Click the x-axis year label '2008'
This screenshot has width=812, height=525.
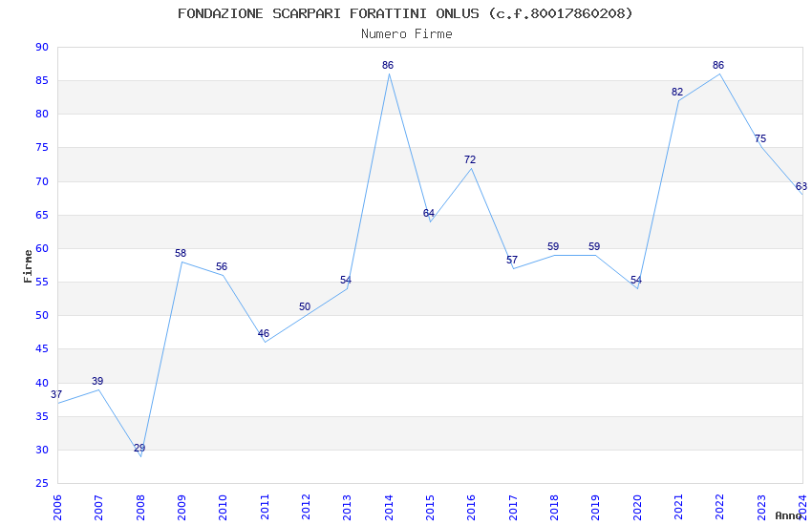pyautogui.click(x=140, y=507)
